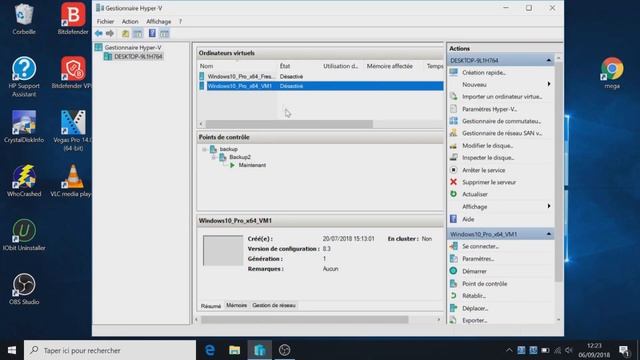Image resolution: width=640 pixels, height=360 pixels.
Task: Collapse the backup checkpoint tree node
Action: (204, 149)
